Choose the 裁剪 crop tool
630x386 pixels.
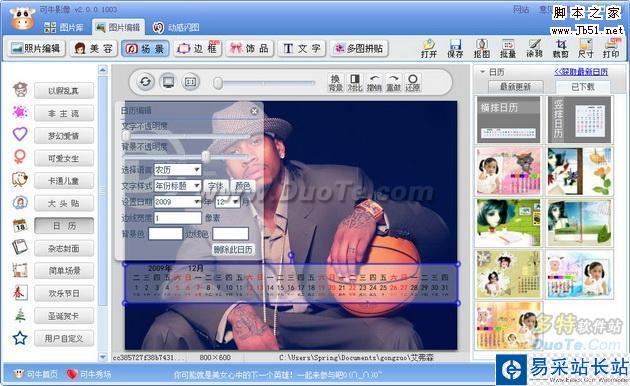[x=560, y=48]
